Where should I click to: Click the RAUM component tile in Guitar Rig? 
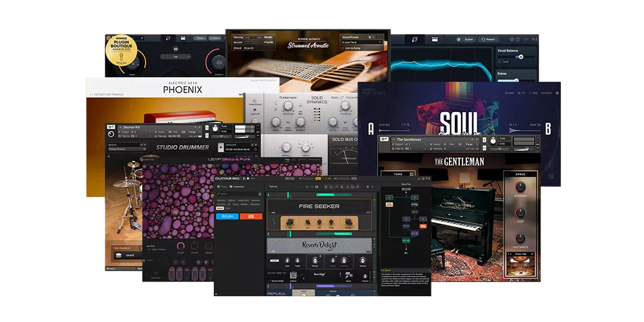[x=227, y=216]
